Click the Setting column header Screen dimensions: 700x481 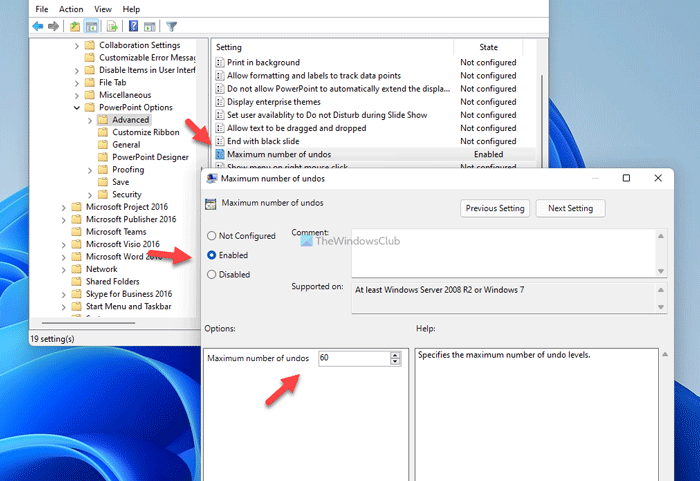[x=333, y=47]
